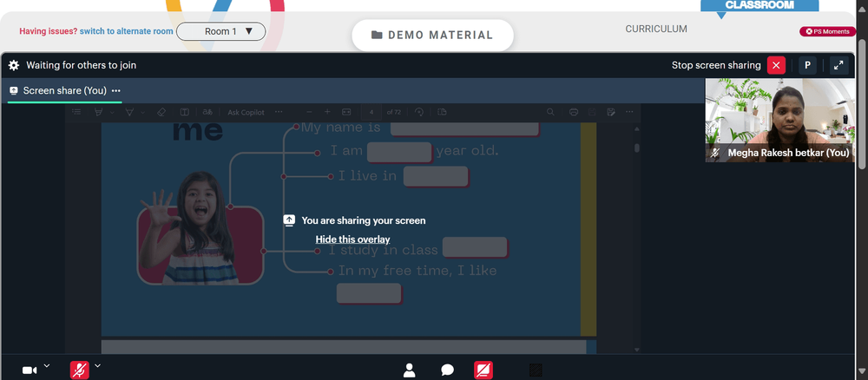Screen dimensions: 868x380
Task: Toggle the camera on or off
Action: [x=30, y=370]
